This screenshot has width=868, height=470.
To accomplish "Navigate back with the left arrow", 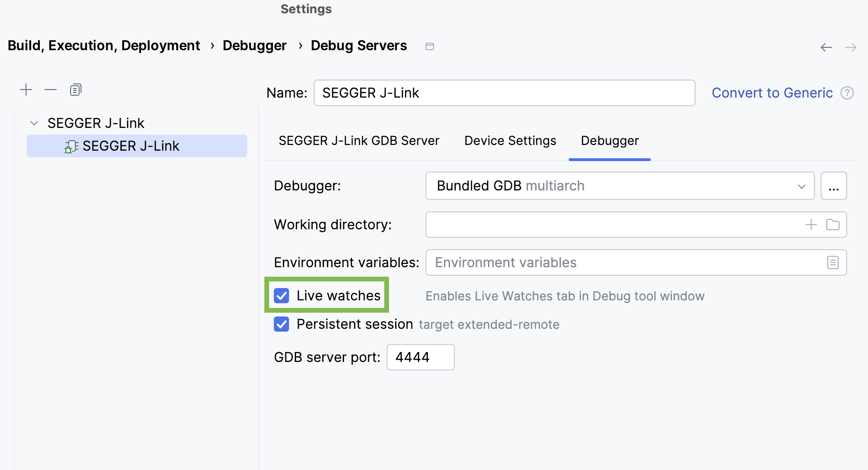I will pyautogui.click(x=826, y=47).
